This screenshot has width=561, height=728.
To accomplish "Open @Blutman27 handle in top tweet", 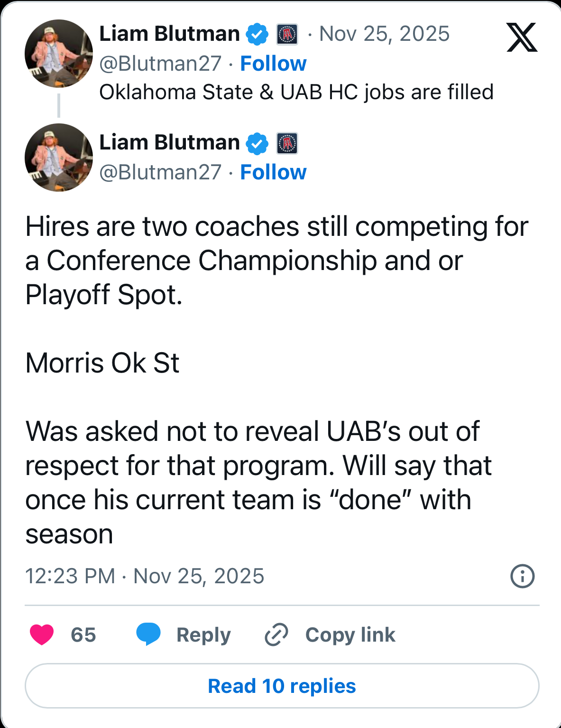I will click(x=160, y=64).
